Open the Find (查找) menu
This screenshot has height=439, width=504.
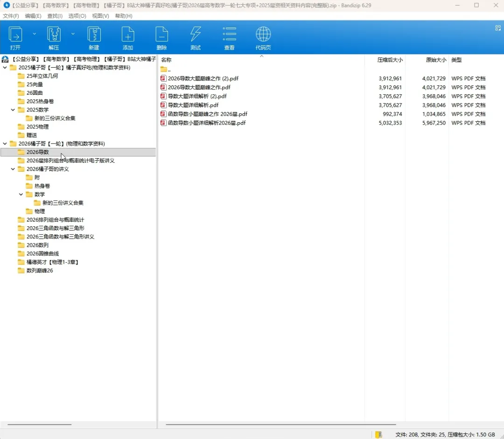pos(55,16)
